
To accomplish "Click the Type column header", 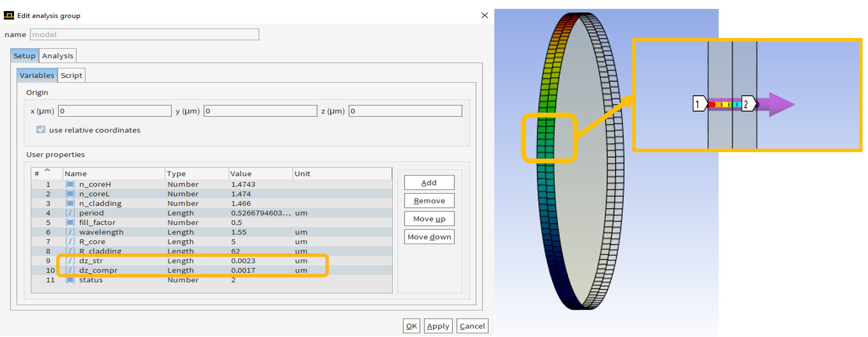I will [197, 174].
